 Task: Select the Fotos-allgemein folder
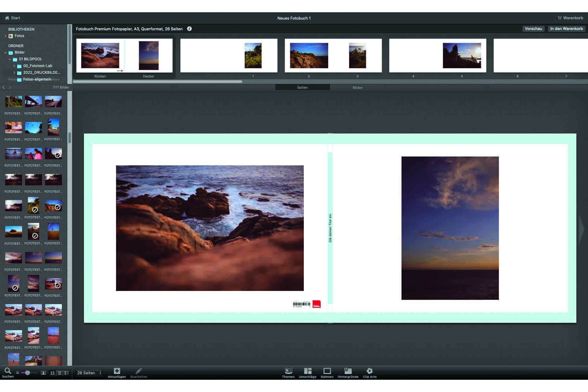(34, 79)
